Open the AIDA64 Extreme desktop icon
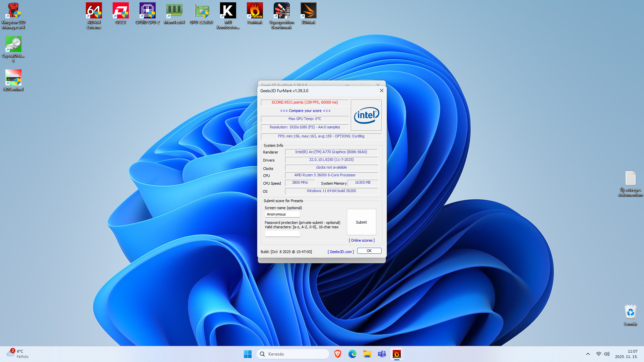 [94, 11]
